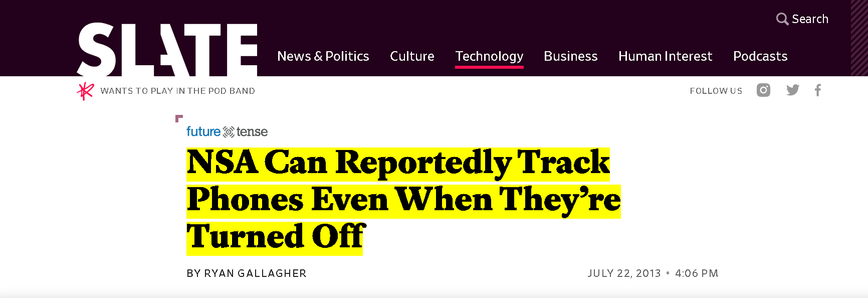Navigate to Human Interest
The width and height of the screenshot is (868, 298).
[x=665, y=56]
